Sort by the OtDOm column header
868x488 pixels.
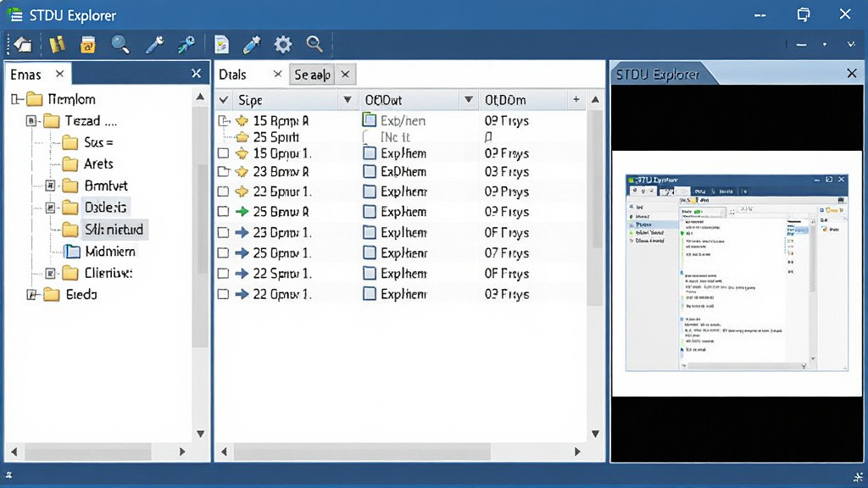(x=505, y=100)
